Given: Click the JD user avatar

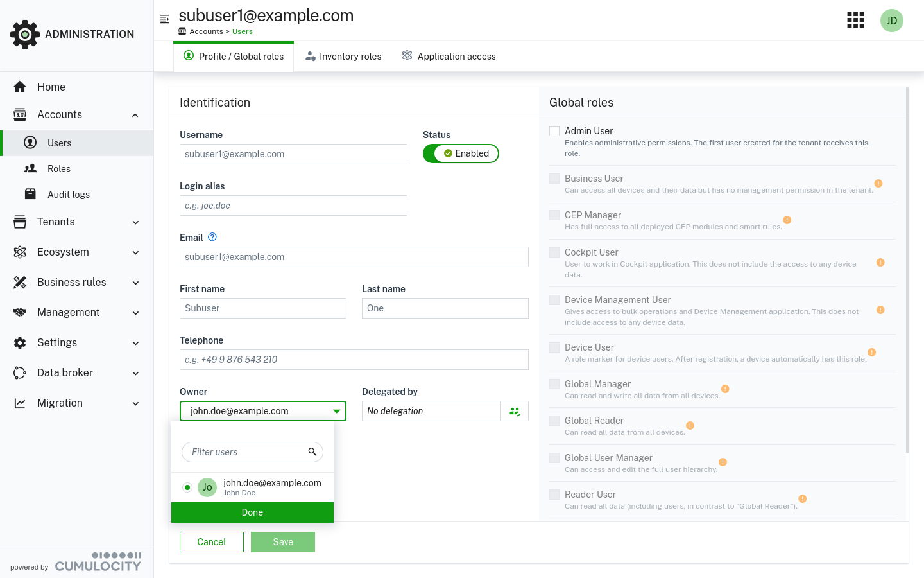Looking at the screenshot, I should point(891,21).
